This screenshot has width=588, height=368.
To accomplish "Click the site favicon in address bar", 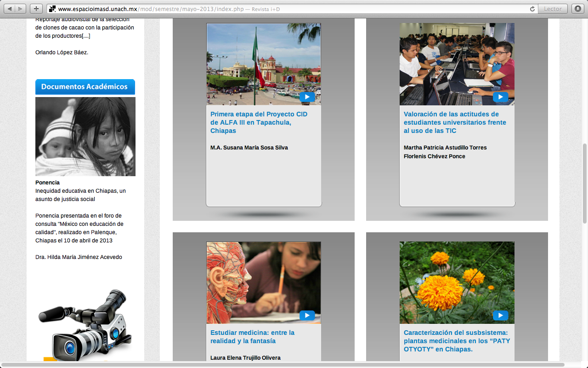I will [52, 9].
